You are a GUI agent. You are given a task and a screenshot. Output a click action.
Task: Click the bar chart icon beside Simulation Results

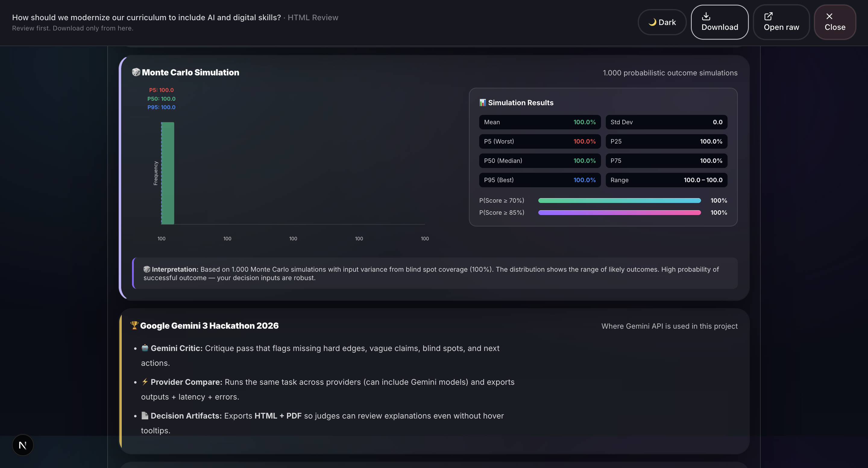[483, 103]
